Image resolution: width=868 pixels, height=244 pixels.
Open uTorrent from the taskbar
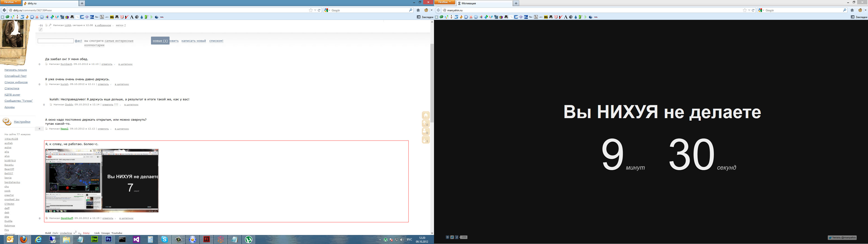[x=249, y=239]
